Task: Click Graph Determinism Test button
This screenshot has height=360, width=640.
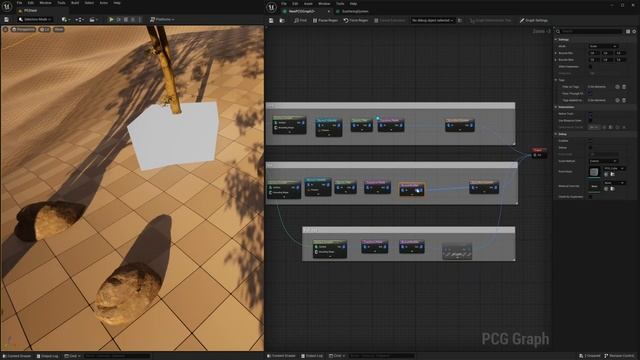Action: [x=491, y=20]
